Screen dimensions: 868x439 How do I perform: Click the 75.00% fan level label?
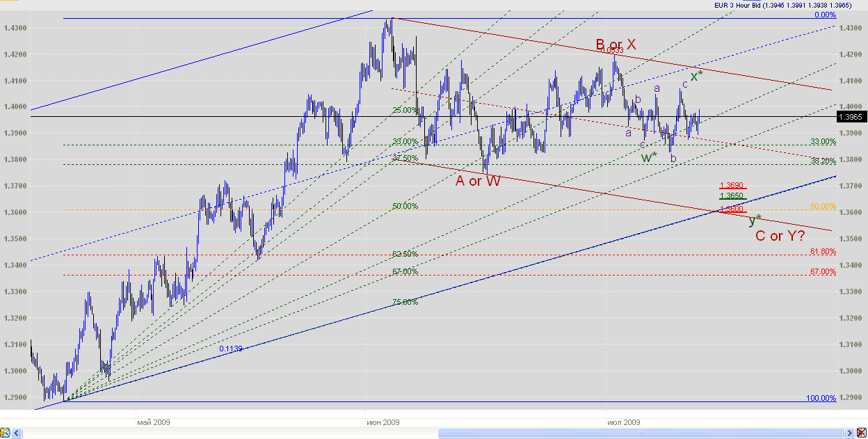coord(405,302)
